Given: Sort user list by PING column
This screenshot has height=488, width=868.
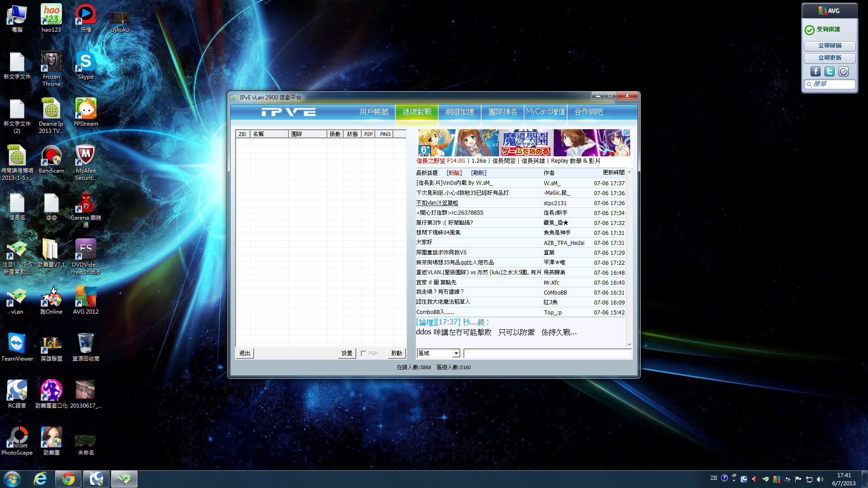Looking at the screenshot, I should [x=385, y=134].
